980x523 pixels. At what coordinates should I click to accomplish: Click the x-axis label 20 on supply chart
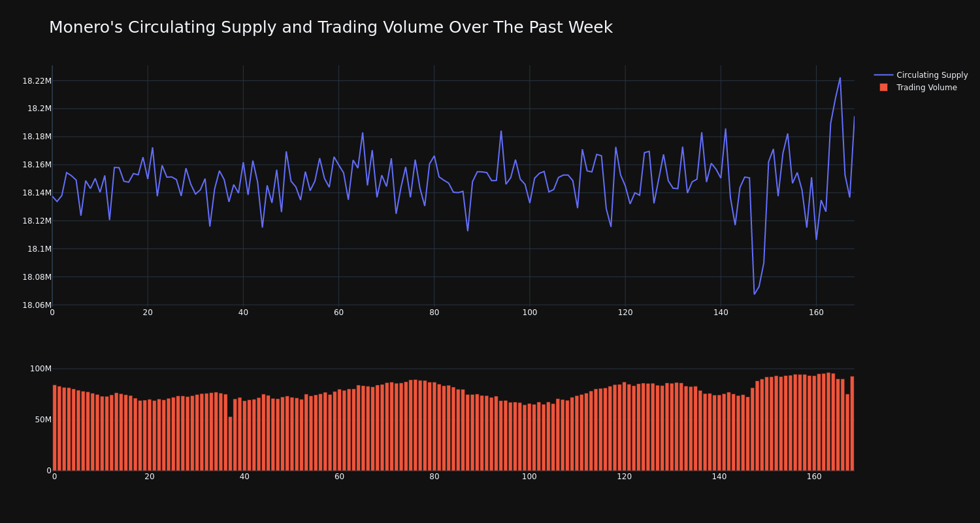click(148, 312)
